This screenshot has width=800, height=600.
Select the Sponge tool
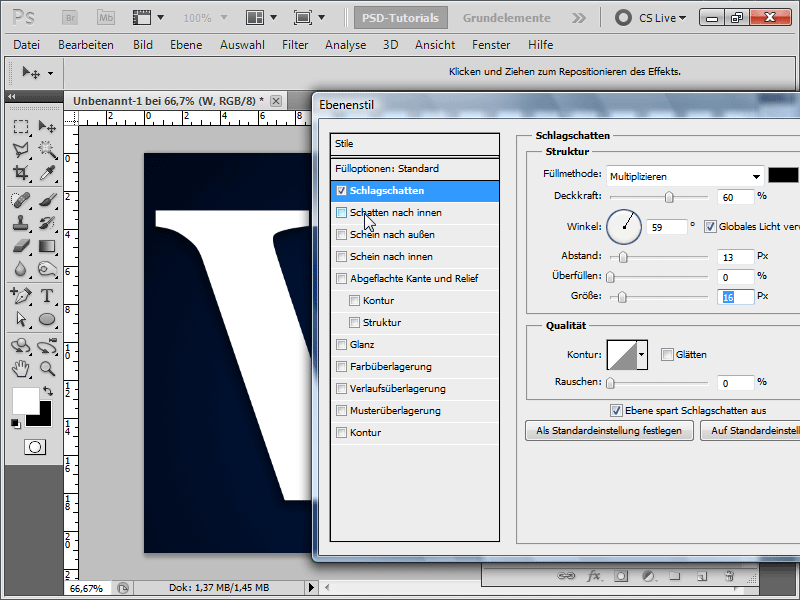point(47,269)
